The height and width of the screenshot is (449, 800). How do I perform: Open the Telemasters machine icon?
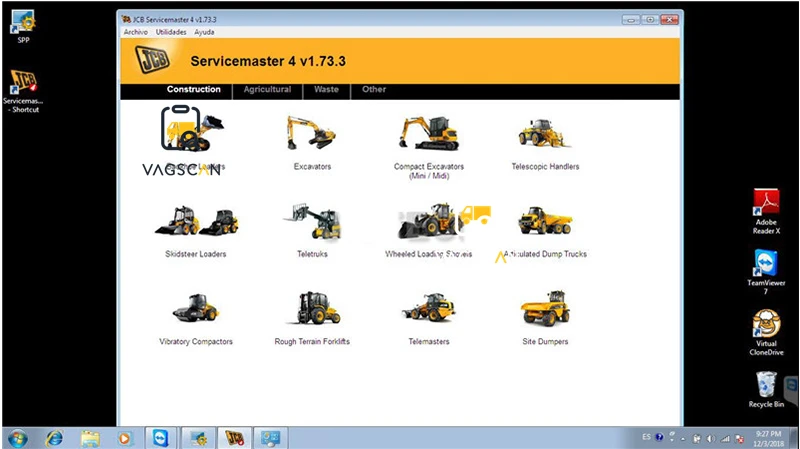coord(429,307)
